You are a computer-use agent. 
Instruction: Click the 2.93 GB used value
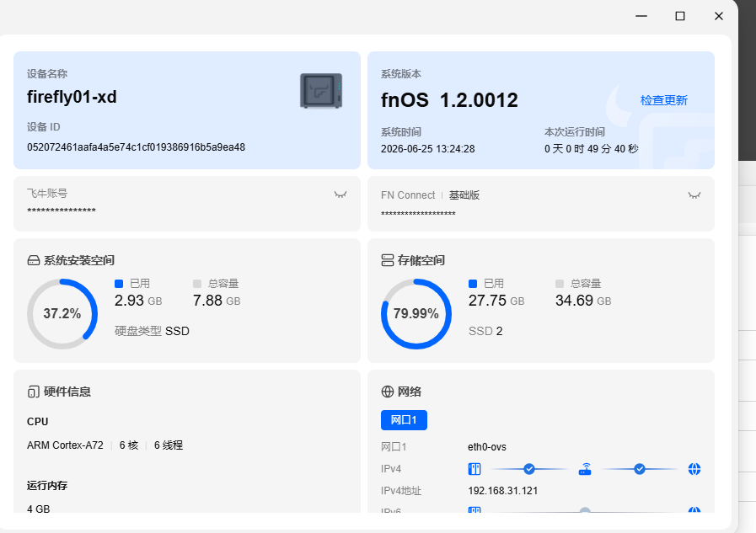point(138,301)
